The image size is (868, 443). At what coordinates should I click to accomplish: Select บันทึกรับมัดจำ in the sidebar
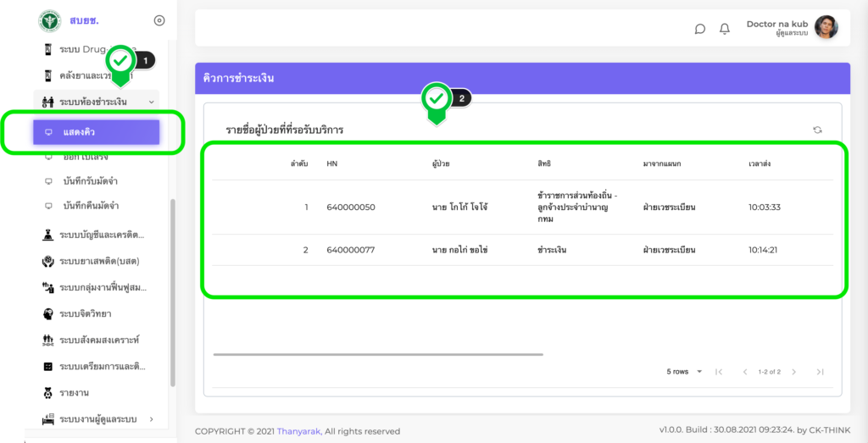pyautogui.click(x=90, y=181)
